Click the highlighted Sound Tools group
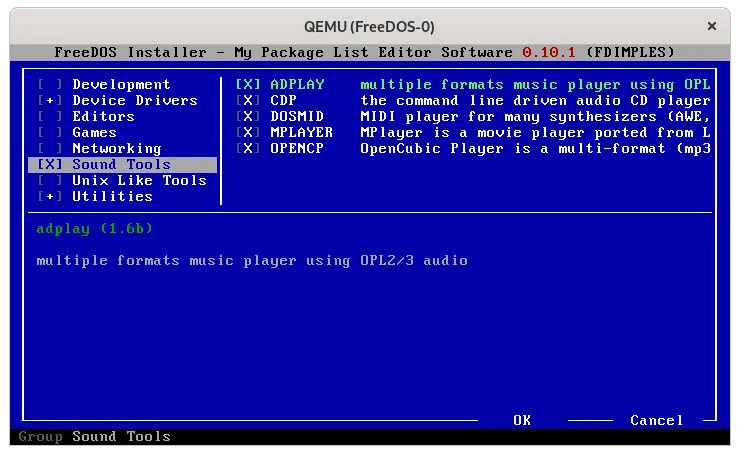The image size is (740, 455). (121, 165)
